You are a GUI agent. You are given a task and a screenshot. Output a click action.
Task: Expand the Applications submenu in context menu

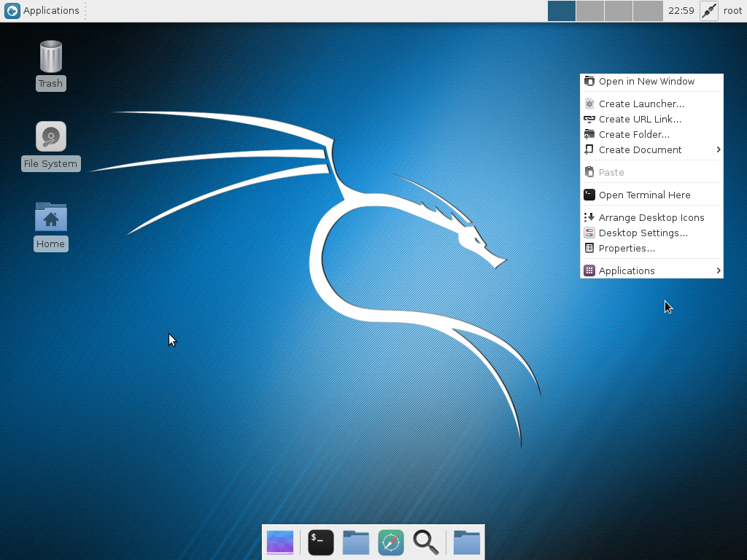click(x=651, y=271)
